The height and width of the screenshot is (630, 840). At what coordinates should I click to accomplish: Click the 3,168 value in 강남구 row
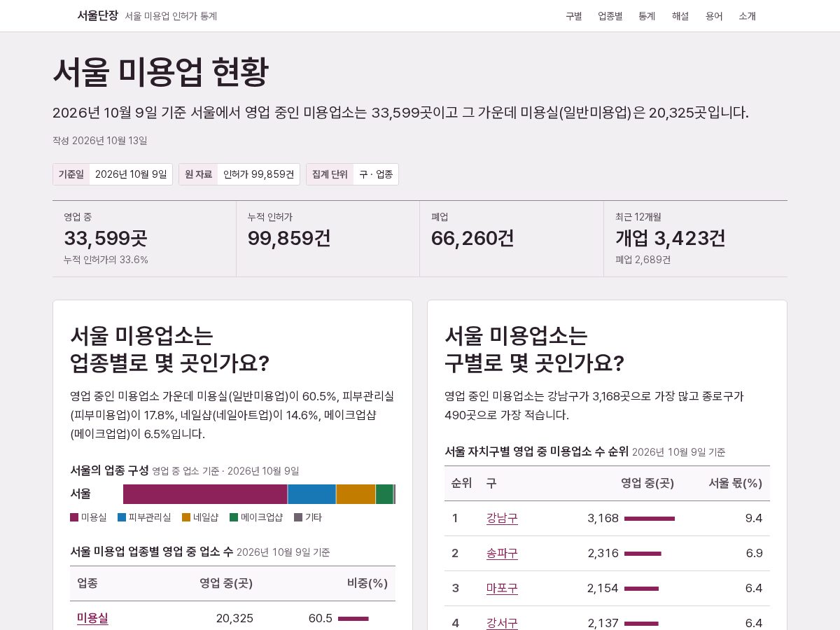click(603, 518)
